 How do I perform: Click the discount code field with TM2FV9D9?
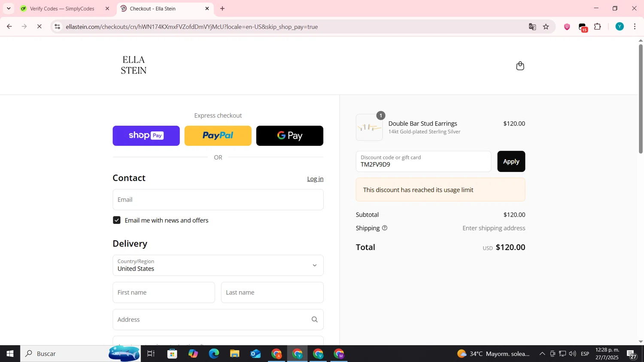pyautogui.click(x=423, y=161)
